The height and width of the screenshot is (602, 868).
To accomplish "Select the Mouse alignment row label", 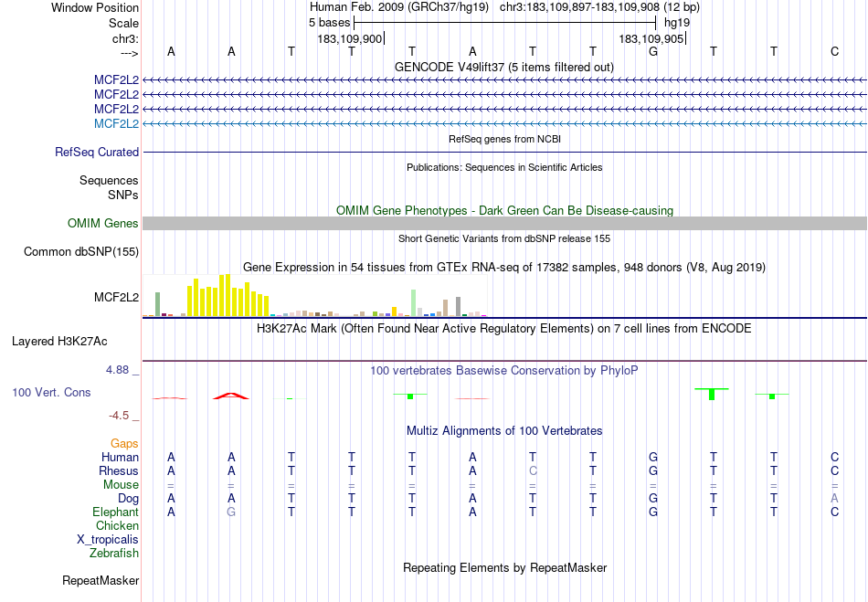I will pyautogui.click(x=121, y=485).
